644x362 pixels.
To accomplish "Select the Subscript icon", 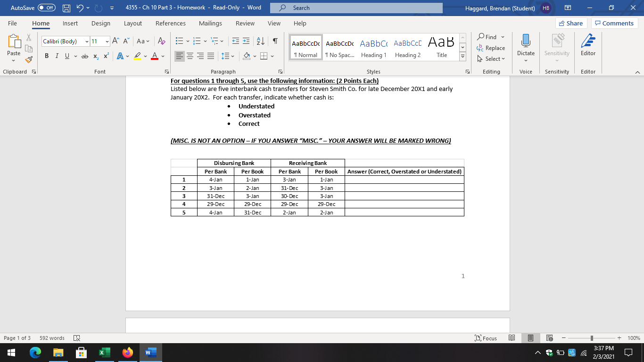I will click(x=96, y=56).
